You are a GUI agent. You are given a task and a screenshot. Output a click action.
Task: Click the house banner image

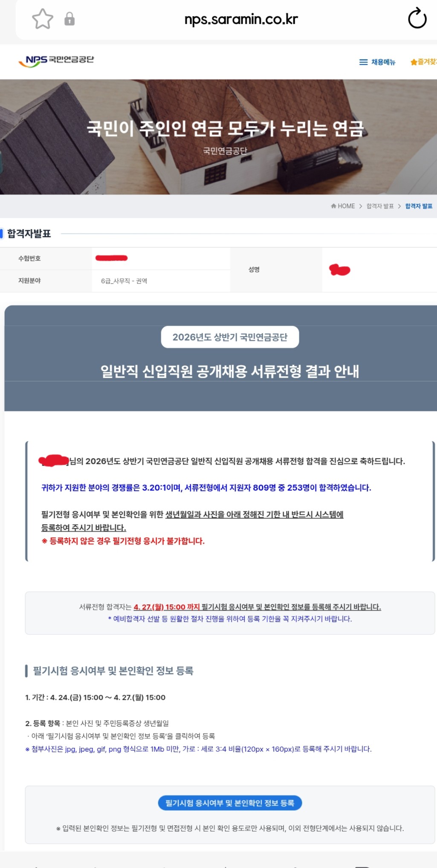pyautogui.click(x=218, y=137)
